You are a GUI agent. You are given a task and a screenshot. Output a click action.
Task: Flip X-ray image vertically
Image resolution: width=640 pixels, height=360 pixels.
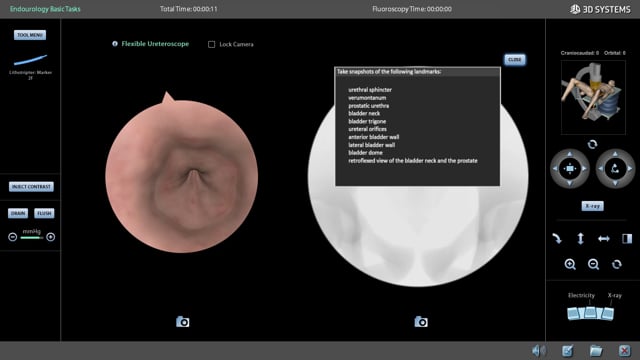tap(580, 238)
